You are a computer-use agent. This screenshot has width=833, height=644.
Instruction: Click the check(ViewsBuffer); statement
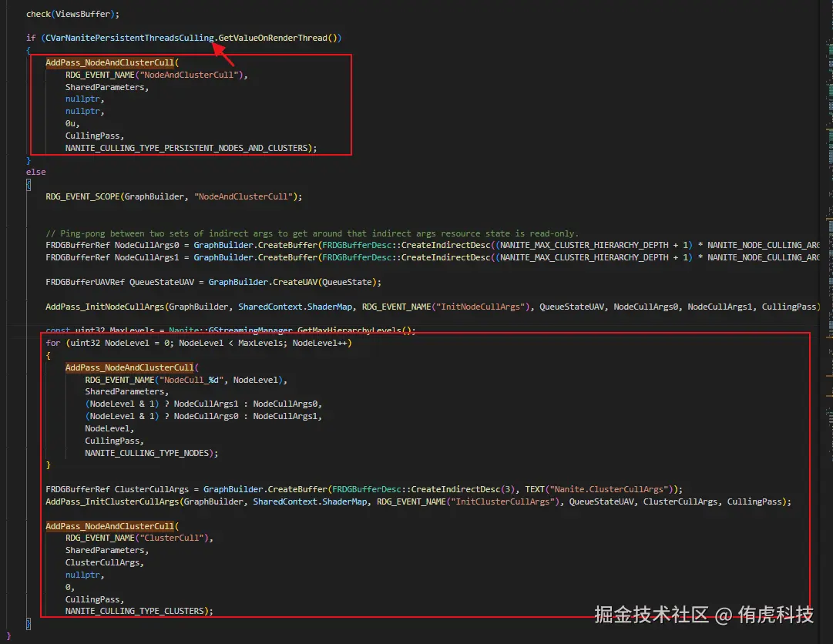tap(72, 14)
